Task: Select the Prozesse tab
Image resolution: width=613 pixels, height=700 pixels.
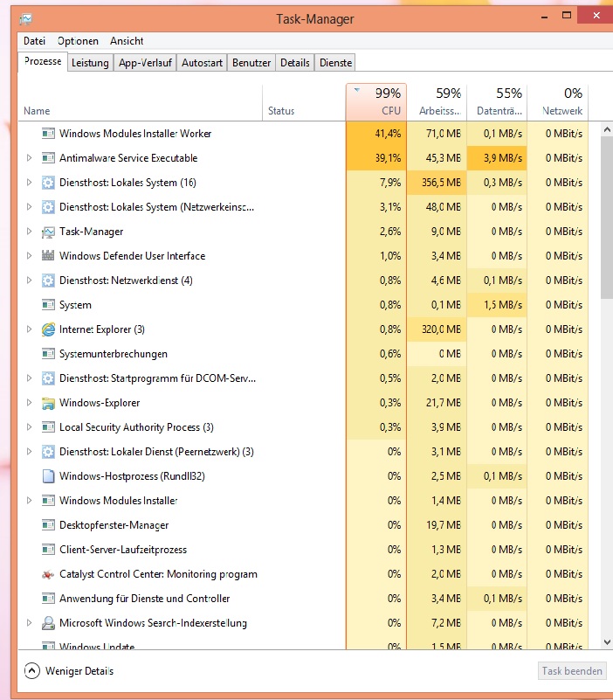Action: [x=43, y=61]
